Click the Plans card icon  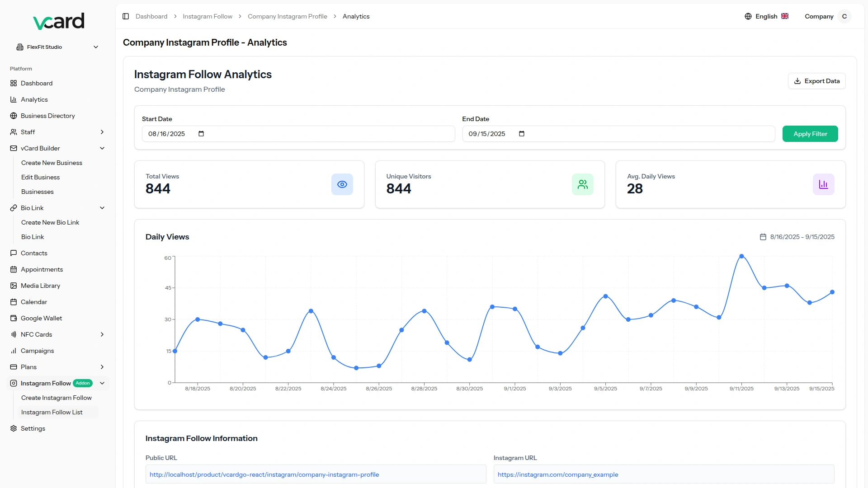click(x=14, y=367)
